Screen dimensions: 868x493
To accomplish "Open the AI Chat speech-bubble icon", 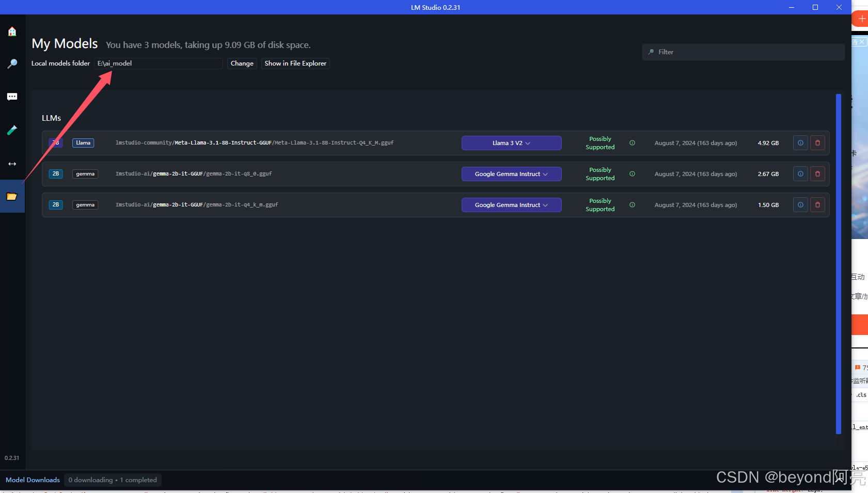I will (x=12, y=97).
